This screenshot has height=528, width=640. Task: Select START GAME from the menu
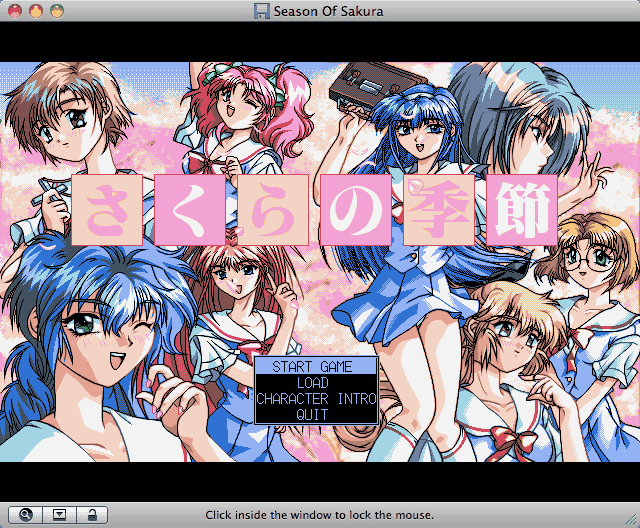tap(315, 367)
